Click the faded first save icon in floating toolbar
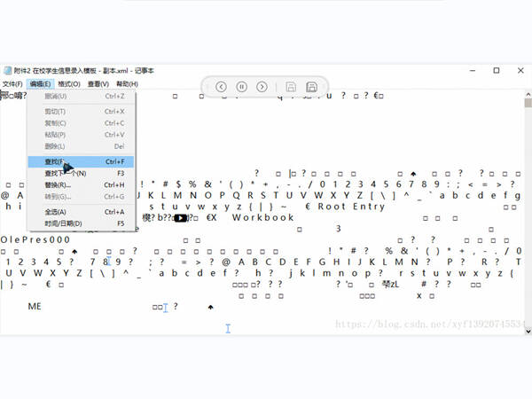The height and width of the screenshot is (399, 532). tap(291, 87)
